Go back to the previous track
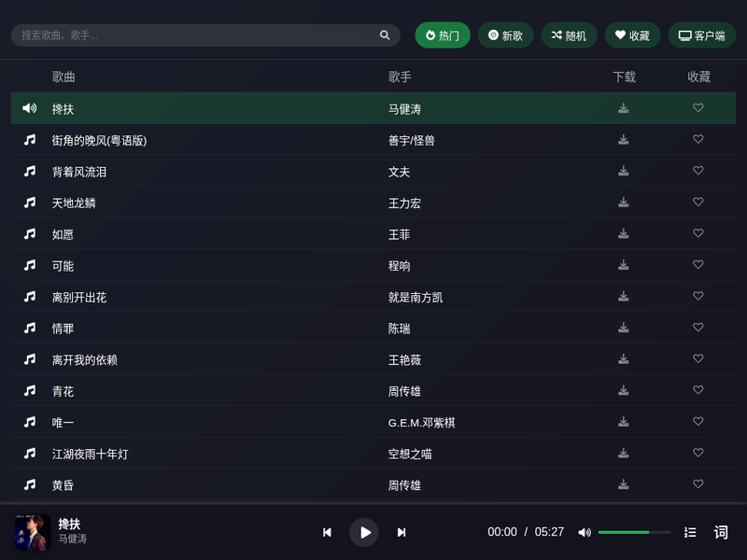This screenshot has height=560, width=747. point(327,532)
